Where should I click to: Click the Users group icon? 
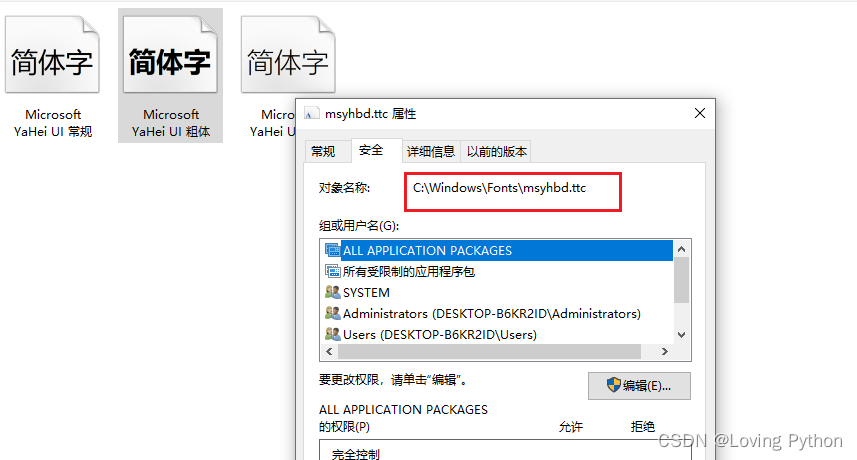point(332,334)
